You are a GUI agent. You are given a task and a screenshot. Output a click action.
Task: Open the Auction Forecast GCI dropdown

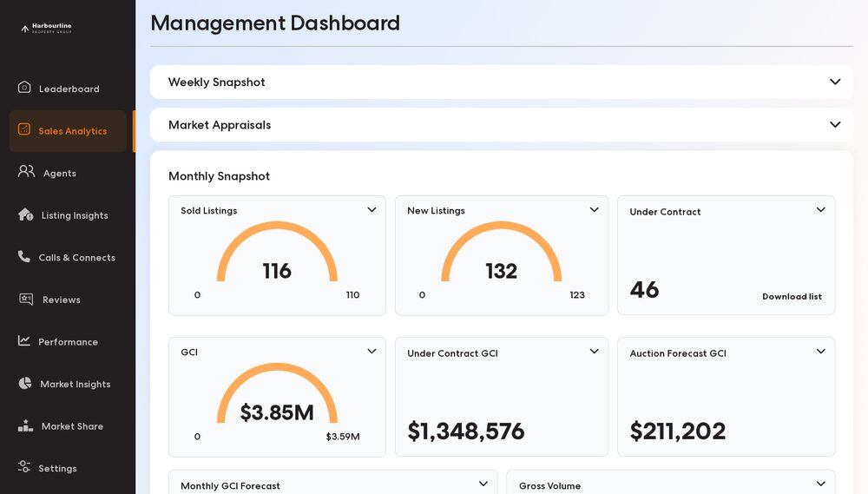click(x=821, y=351)
